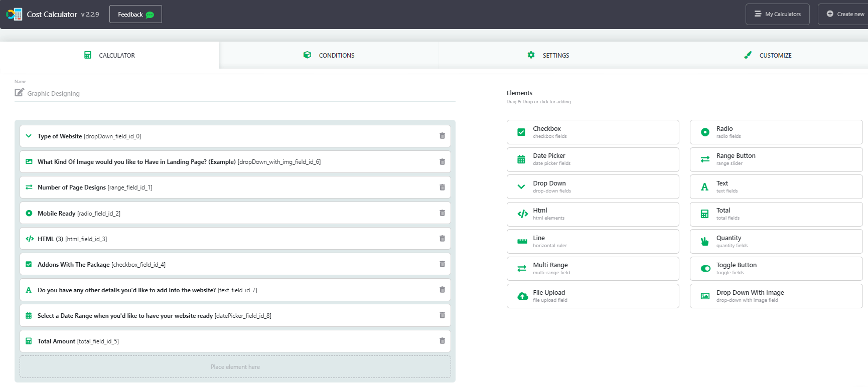Image resolution: width=868 pixels, height=387 pixels.
Task: Insert an Html element
Action: [x=593, y=214]
